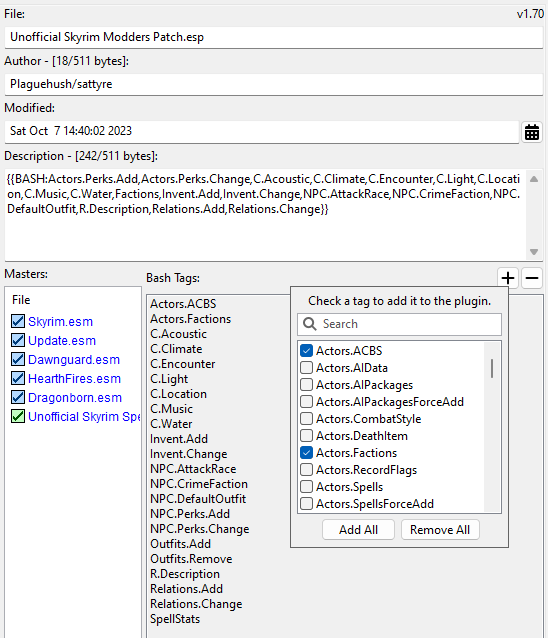
Task: Select C.Light in the Bash Tags list
Action: pyautogui.click(x=169, y=379)
